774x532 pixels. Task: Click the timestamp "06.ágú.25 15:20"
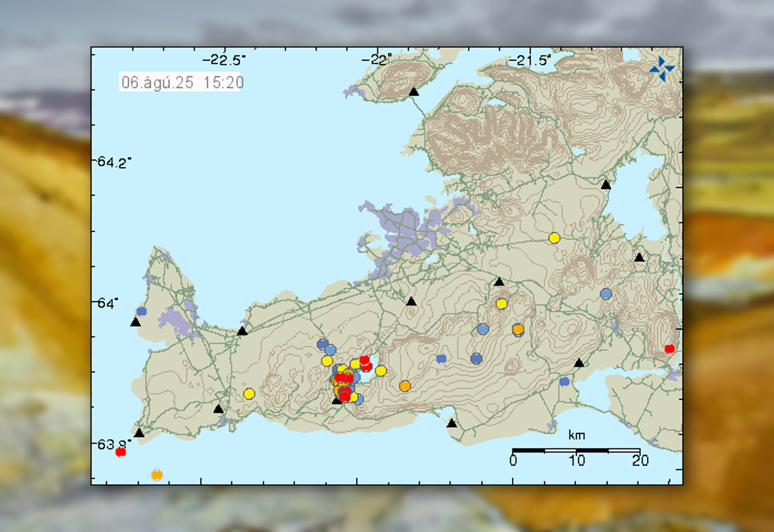coord(182,82)
